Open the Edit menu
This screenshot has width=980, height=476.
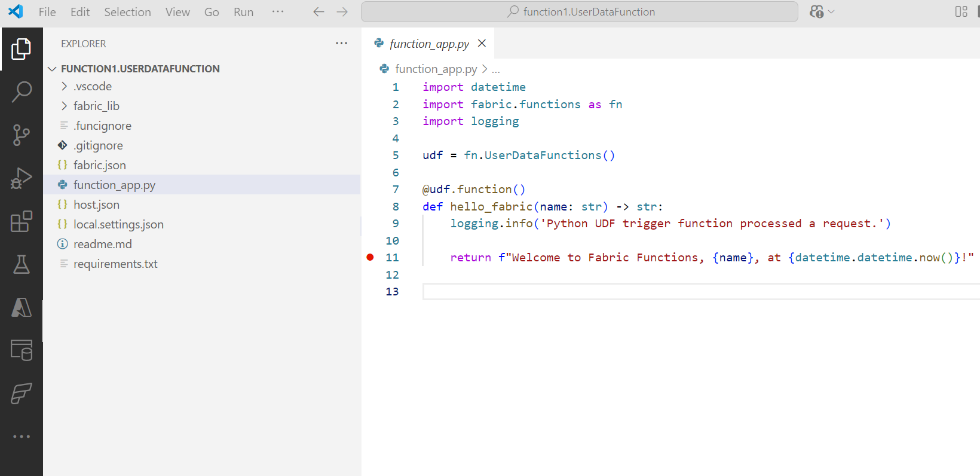click(80, 12)
